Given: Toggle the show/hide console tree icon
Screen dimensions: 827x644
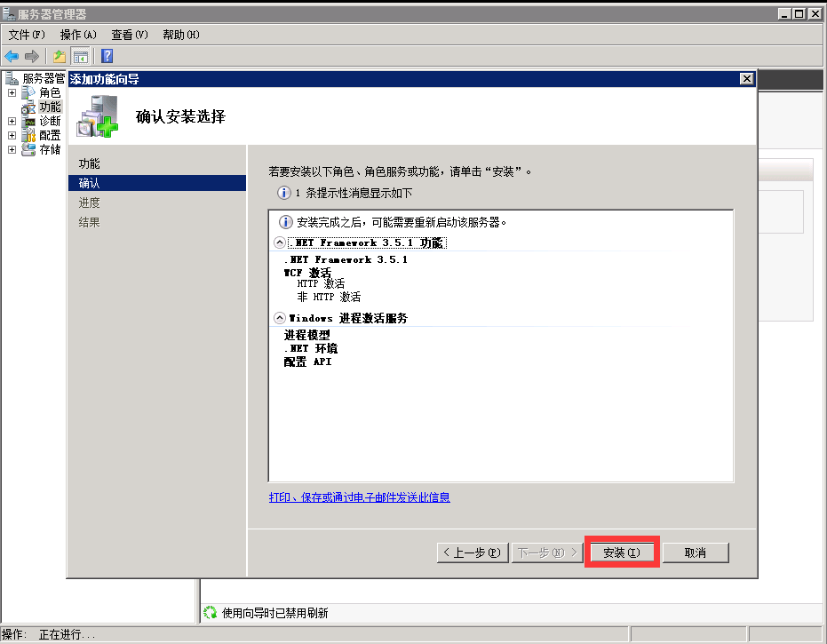Looking at the screenshot, I should point(81,56).
